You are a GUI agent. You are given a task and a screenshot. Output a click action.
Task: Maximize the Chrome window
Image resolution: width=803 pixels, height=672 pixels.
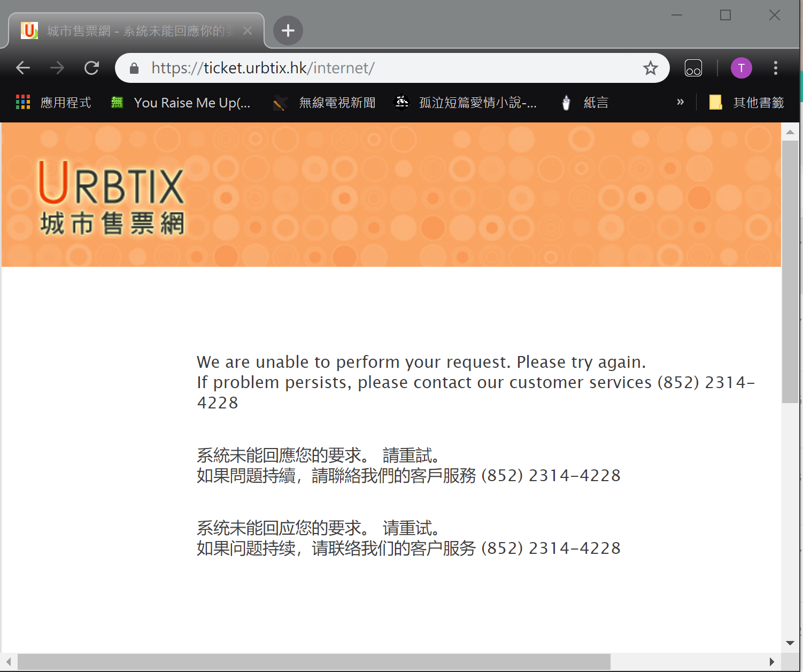[725, 15]
